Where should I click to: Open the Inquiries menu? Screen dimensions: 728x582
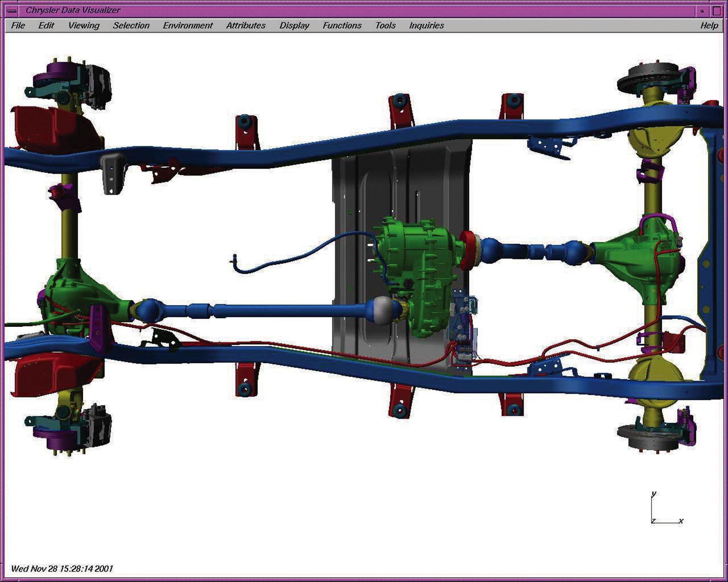click(426, 26)
